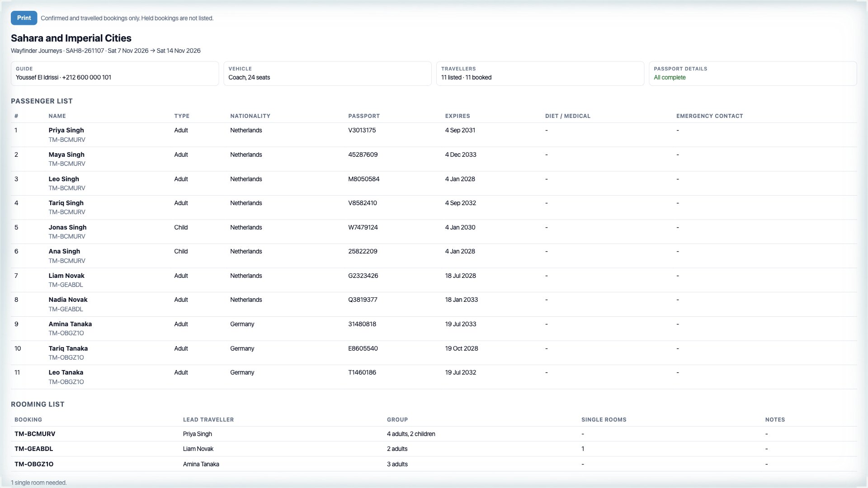Click passport number 31480818
Viewport: 868px width, 488px height.
tap(362, 324)
